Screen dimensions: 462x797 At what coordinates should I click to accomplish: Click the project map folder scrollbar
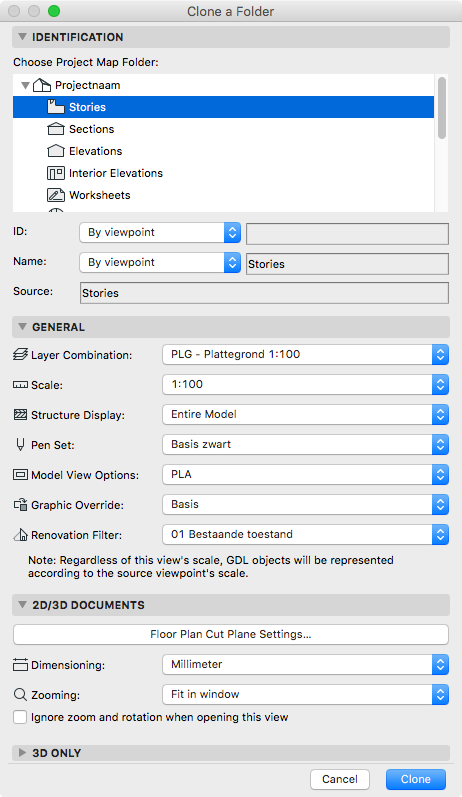pyautogui.click(x=442, y=108)
